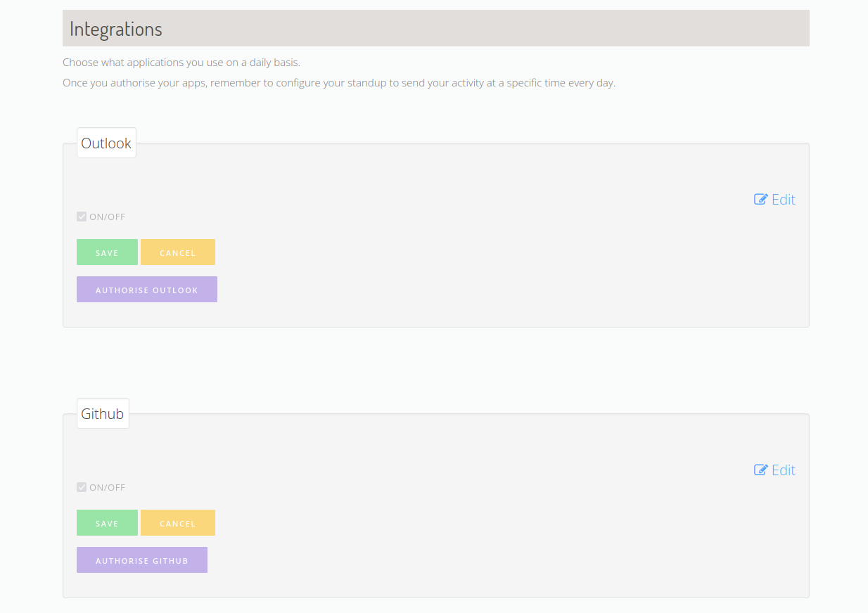Open the Edit text link in the Outlook section
The height and width of the screenshot is (613, 868).
pos(784,200)
